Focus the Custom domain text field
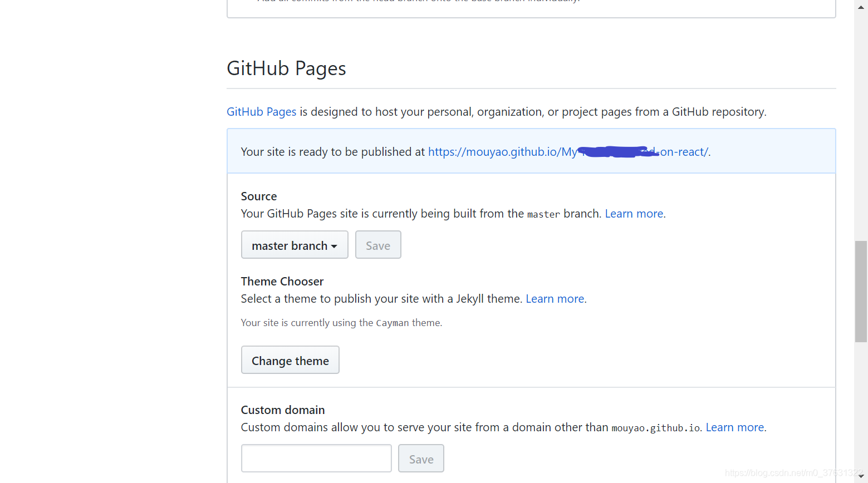Screen dimensions: 868x483 pyautogui.click(x=316, y=459)
